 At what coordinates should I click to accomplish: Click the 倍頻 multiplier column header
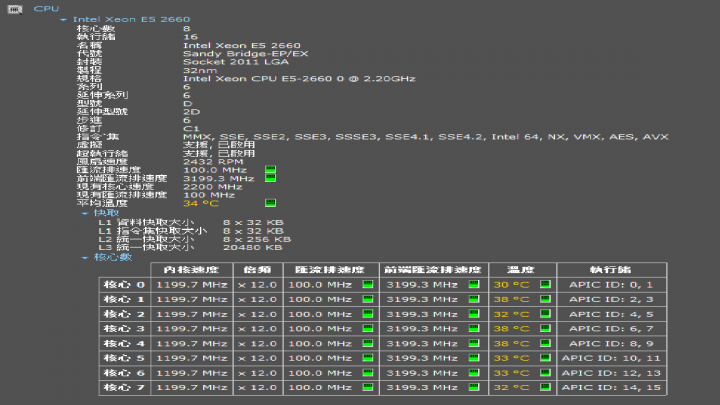pyautogui.click(x=258, y=270)
